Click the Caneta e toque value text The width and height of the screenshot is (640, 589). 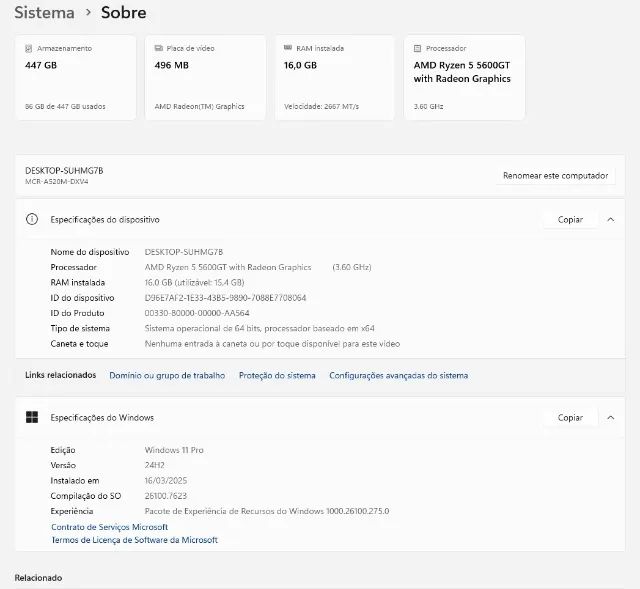coord(272,344)
